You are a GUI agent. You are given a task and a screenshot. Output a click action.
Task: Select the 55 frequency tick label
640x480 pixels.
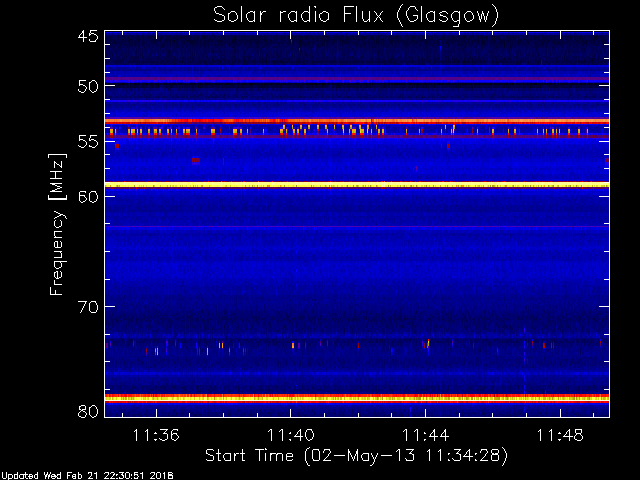[x=88, y=142]
